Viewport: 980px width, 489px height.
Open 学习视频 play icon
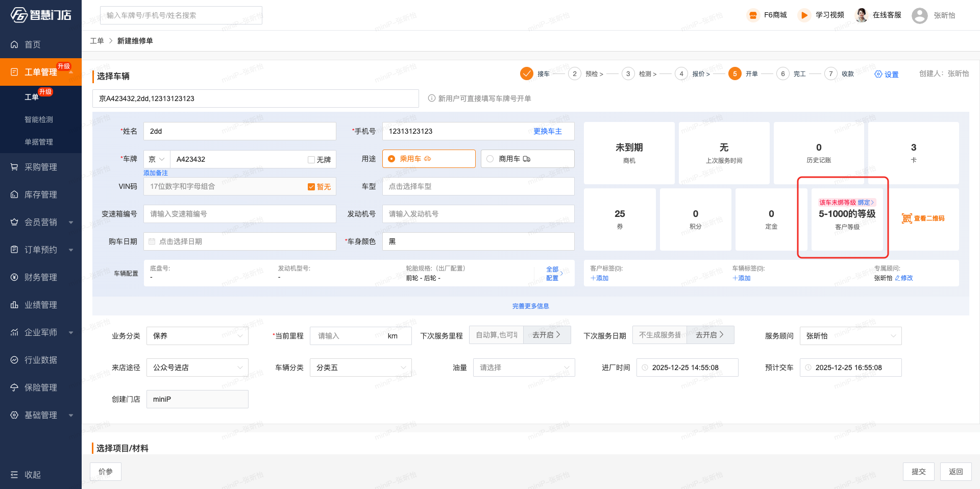pos(804,15)
